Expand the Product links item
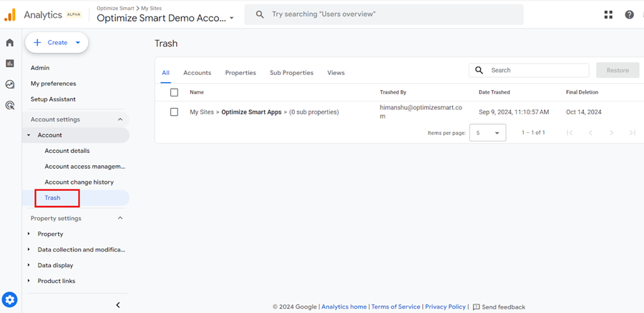The width and height of the screenshot is (644, 313). point(29,281)
